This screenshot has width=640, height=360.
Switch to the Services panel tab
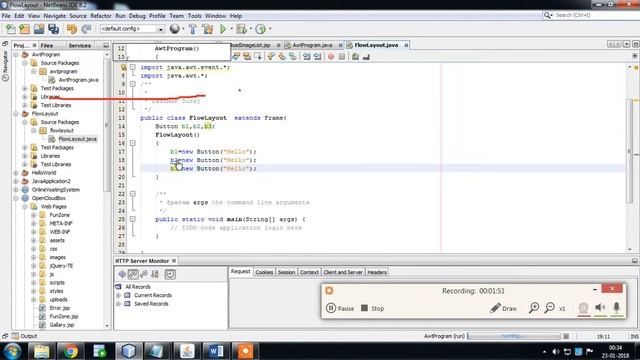pyautogui.click(x=80, y=46)
